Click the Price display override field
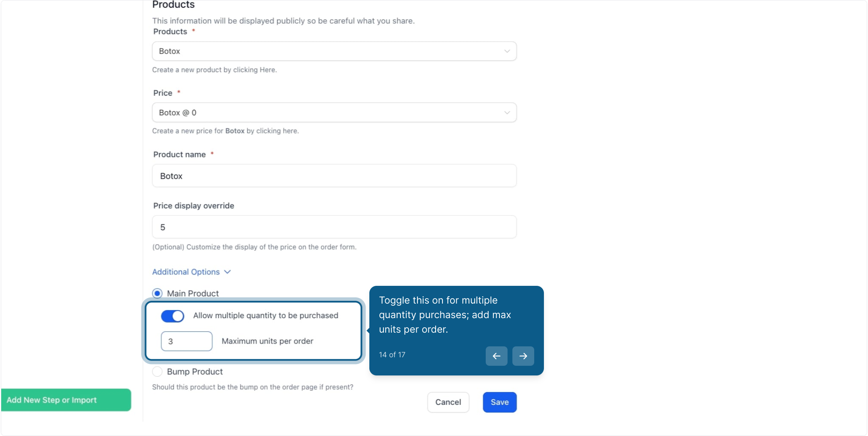Image resolution: width=868 pixels, height=436 pixels. (334, 227)
